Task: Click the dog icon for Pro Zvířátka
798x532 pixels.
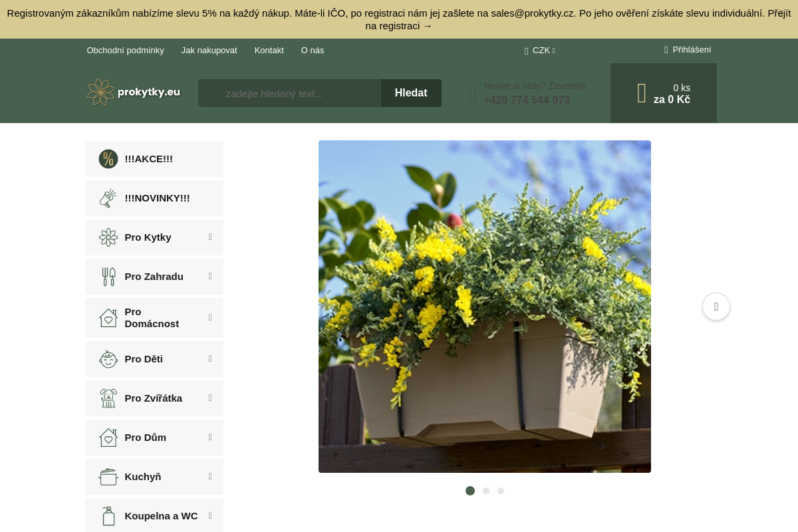Action: point(108,398)
